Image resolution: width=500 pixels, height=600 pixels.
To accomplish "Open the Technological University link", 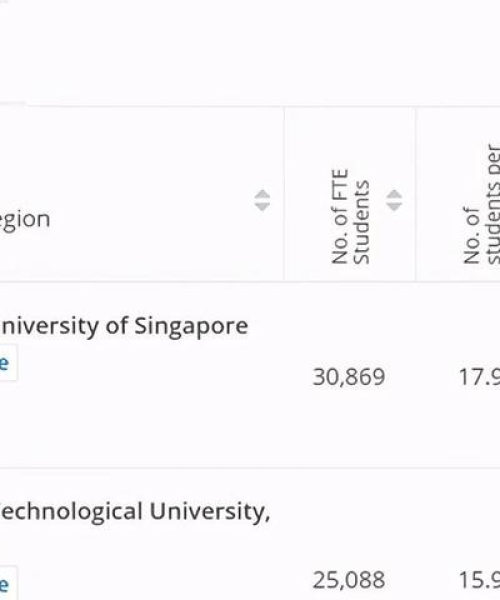I will pyautogui.click(x=135, y=512).
